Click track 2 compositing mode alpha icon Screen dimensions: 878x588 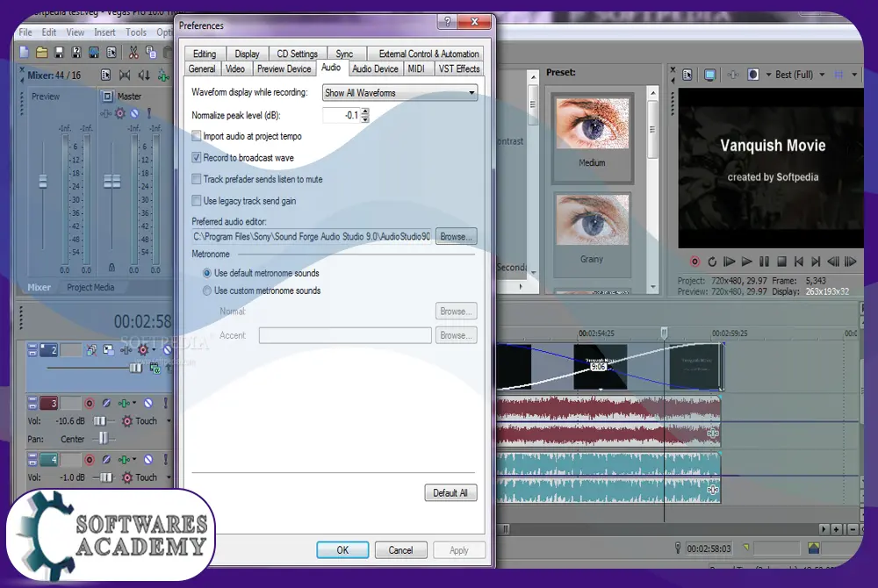tap(155, 369)
